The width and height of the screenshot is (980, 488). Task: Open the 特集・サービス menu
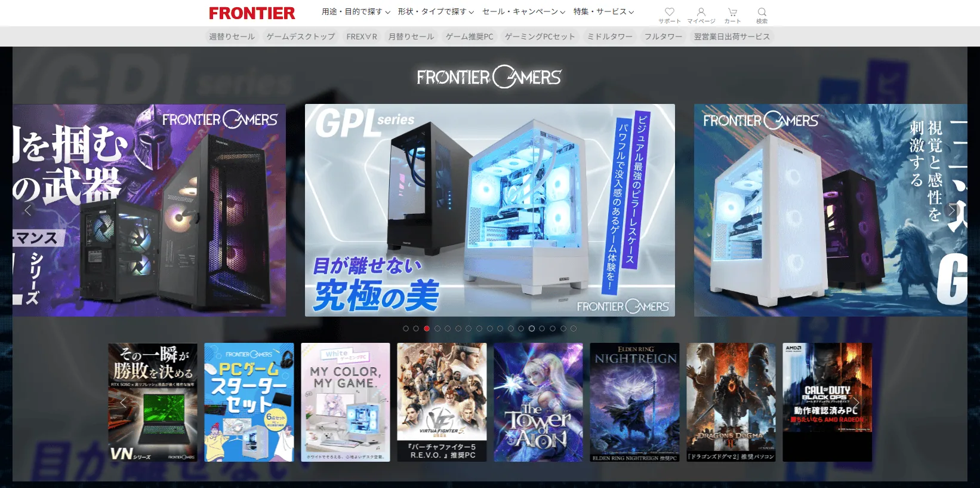603,12
